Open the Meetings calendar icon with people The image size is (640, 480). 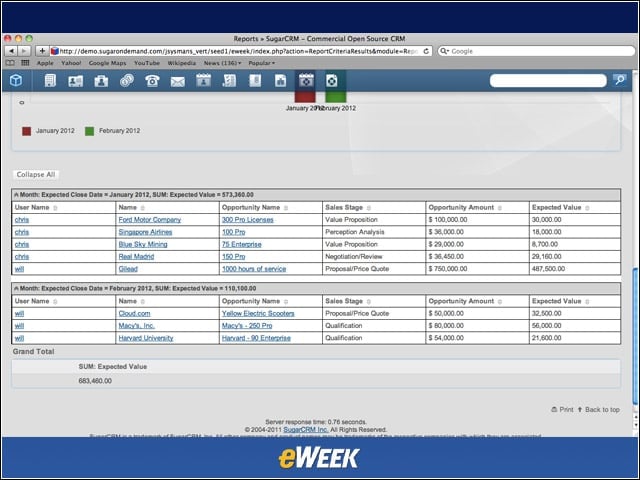coord(203,80)
